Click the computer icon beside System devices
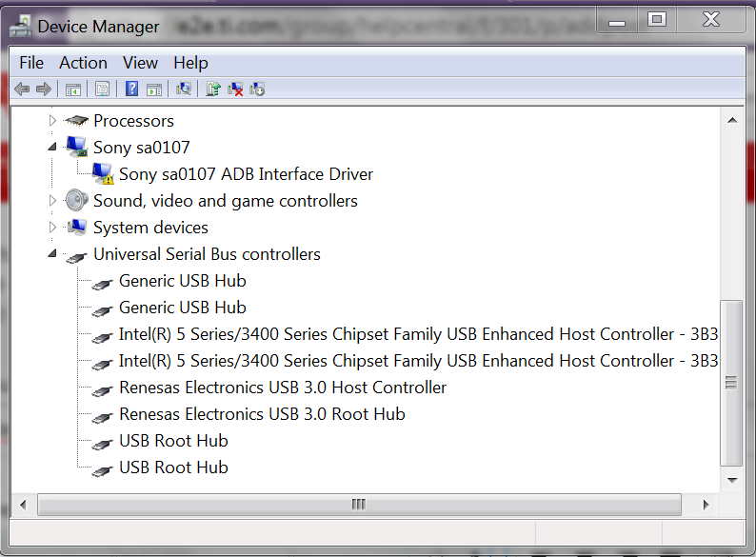This screenshot has width=756, height=557. 76,228
